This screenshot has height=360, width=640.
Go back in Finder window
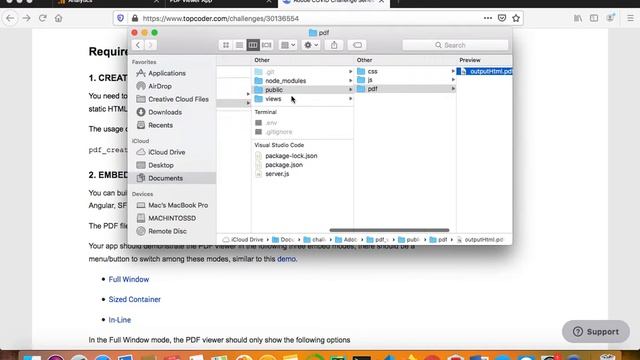tap(138, 45)
